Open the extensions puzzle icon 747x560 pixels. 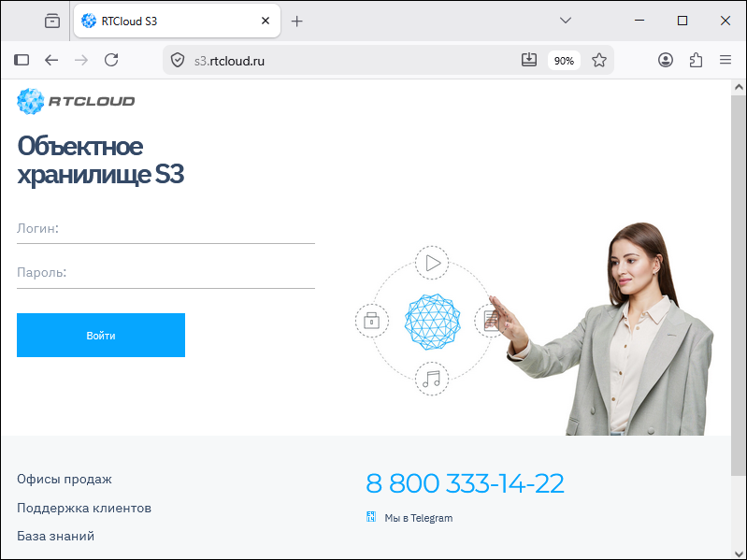coord(696,60)
